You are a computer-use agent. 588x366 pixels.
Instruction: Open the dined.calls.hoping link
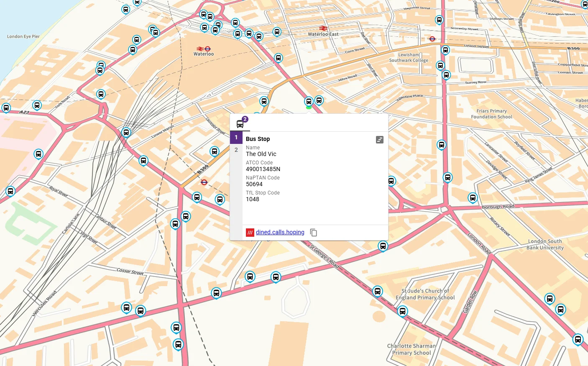(x=280, y=232)
